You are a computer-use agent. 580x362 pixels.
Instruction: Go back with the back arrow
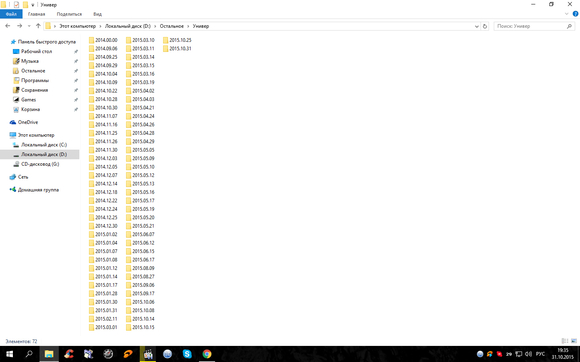[8, 26]
